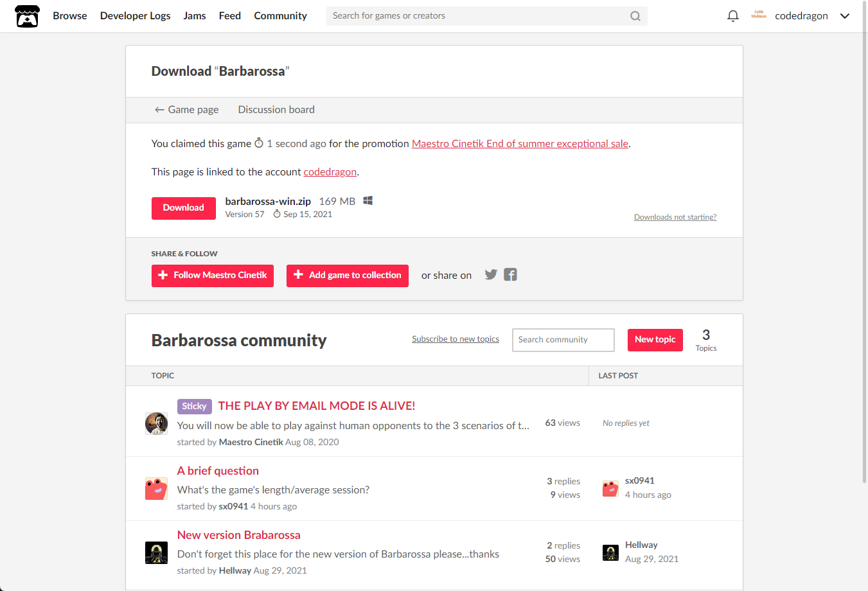Focus the Search community field
The width and height of the screenshot is (868, 591).
[563, 340]
